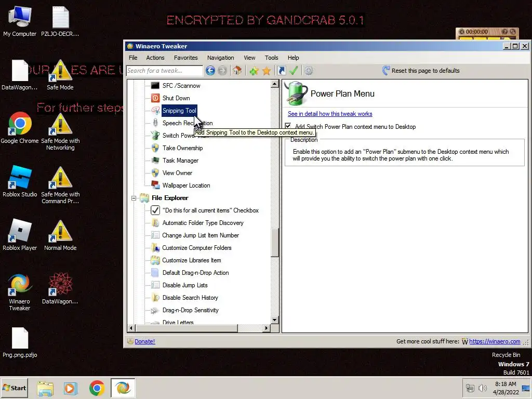Click the Back navigation arrow in toolbar

210,71
